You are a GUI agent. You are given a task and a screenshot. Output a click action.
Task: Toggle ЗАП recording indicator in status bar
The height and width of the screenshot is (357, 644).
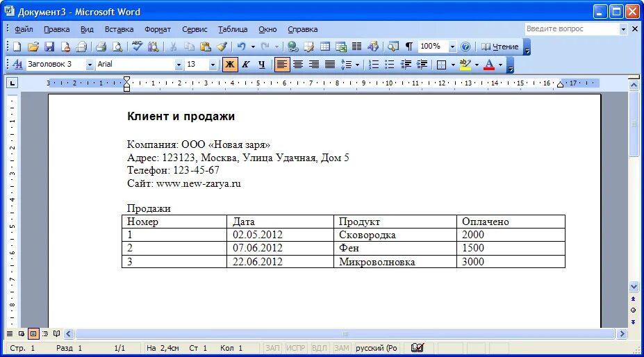[272, 348]
